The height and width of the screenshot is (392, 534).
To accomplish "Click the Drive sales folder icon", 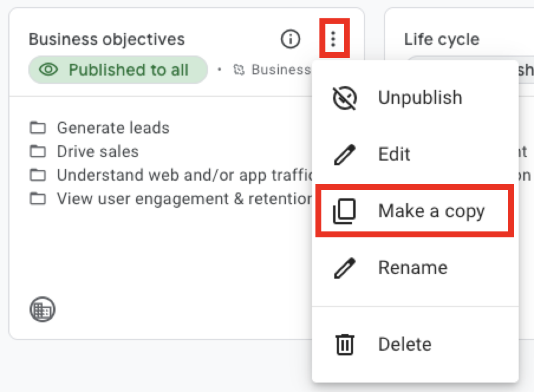I will (37, 151).
